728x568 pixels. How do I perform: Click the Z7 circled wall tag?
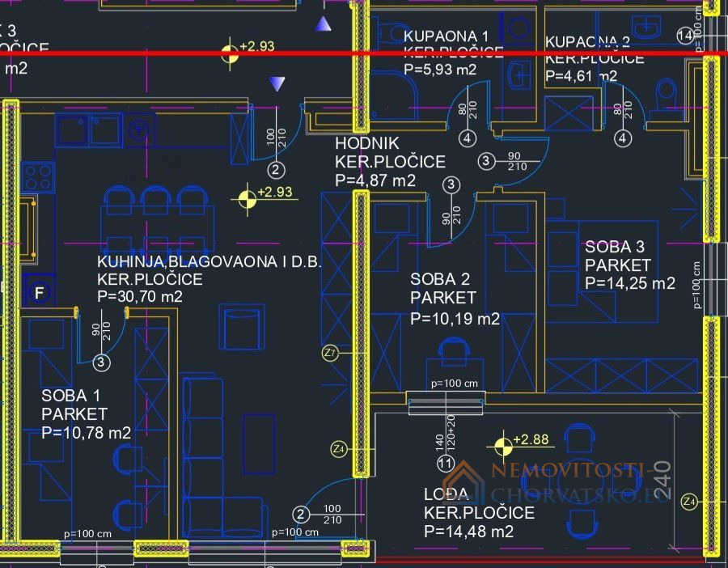330,353
